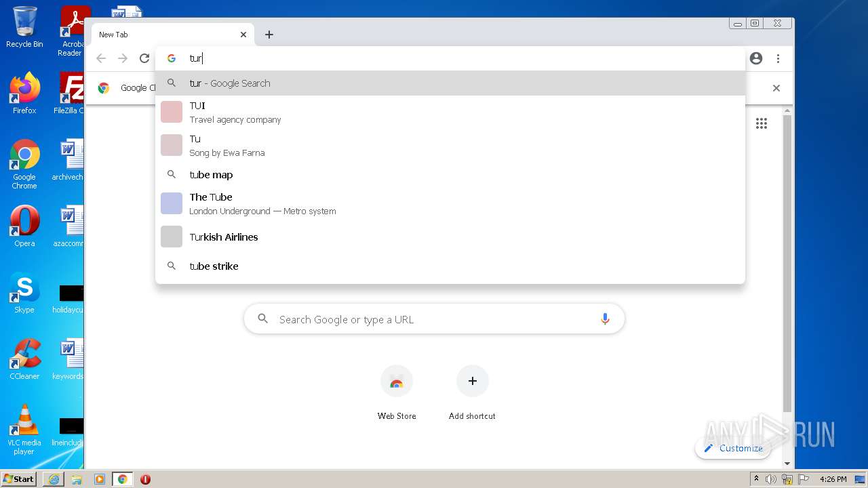Image resolution: width=868 pixels, height=488 pixels.
Task: Open the Windows Start menu
Action: (x=19, y=479)
